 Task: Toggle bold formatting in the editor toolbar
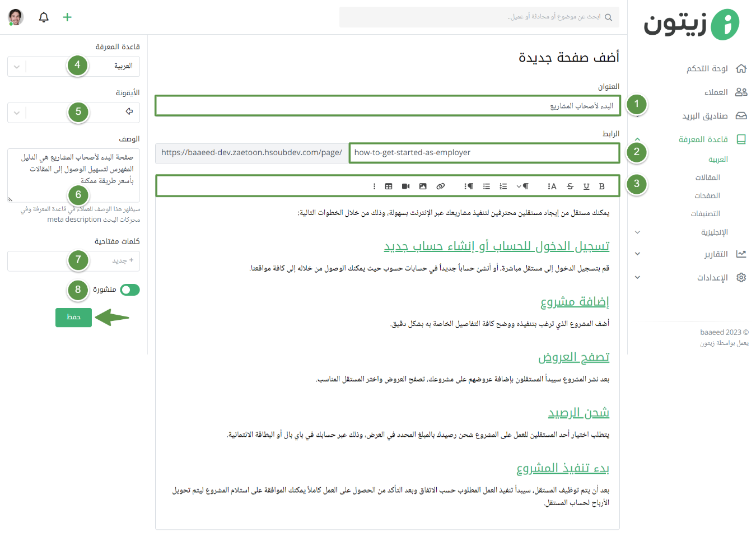pos(602,186)
